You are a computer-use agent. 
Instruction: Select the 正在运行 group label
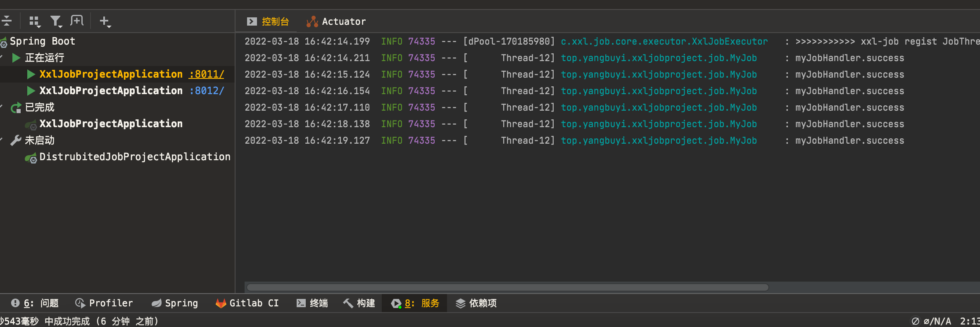(x=45, y=58)
